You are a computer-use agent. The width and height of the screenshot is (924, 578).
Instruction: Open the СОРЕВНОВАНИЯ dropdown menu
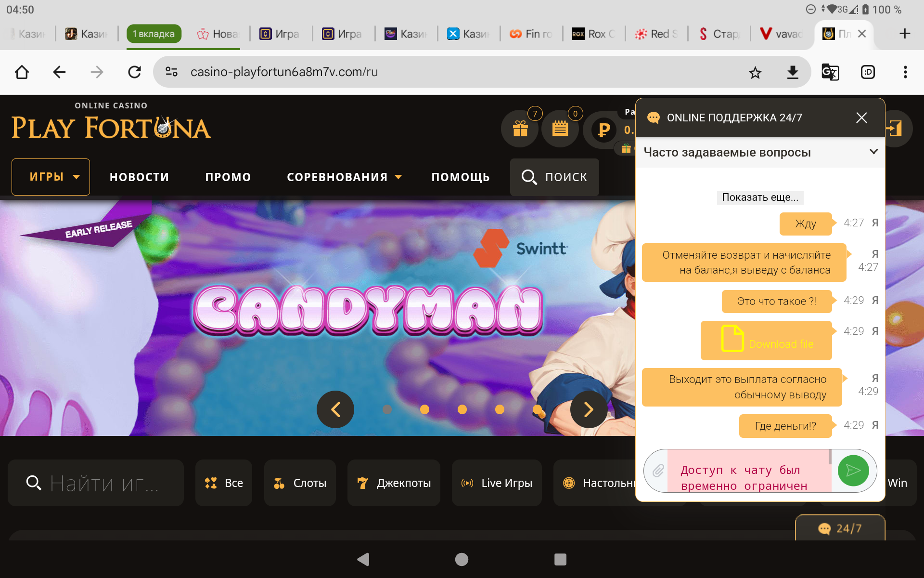coord(344,177)
